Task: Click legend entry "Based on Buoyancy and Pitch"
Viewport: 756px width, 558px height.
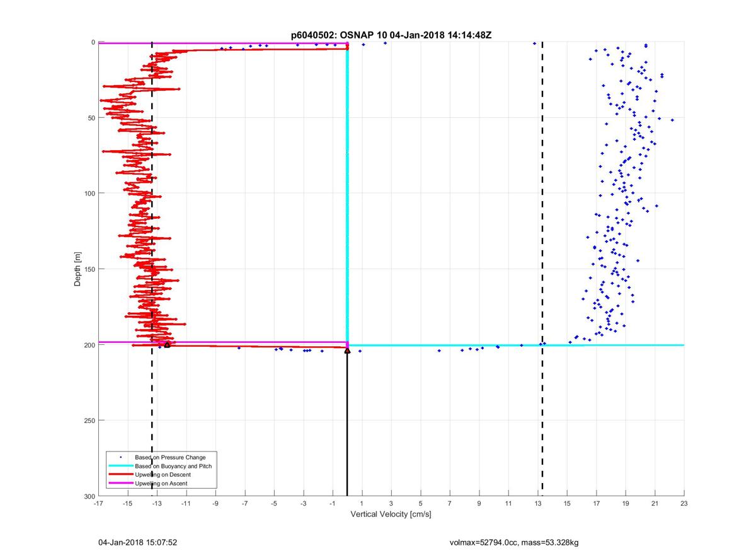Action: pos(173,466)
